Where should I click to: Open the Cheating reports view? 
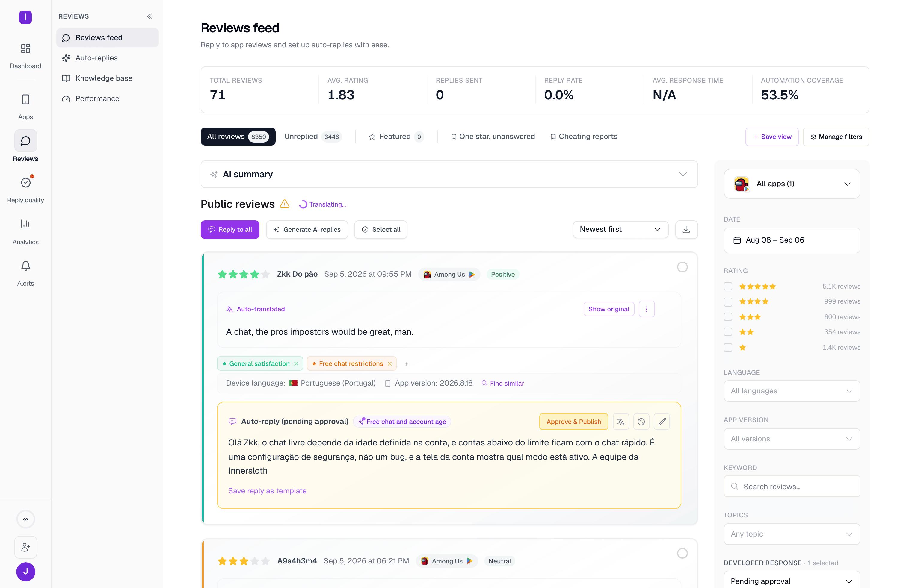pyautogui.click(x=584, y=137)
